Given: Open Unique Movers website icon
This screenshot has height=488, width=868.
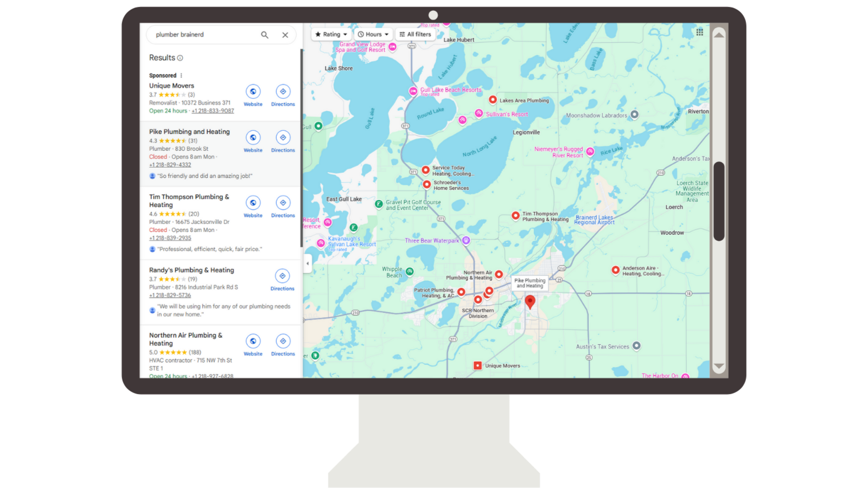Looking at the screenshot, I should tap(253, 92).
